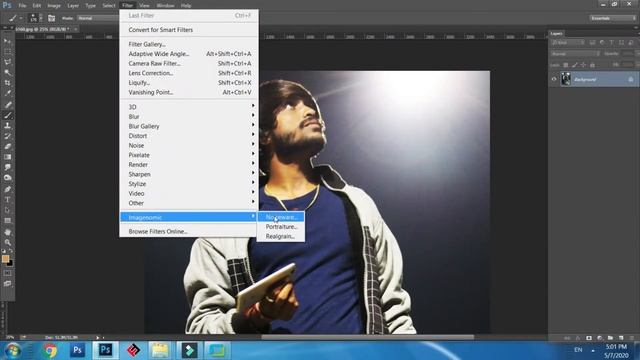Open the Brush Preset picker
The height and width of the screenshot is (360, 640).
[x=35, y=18]
